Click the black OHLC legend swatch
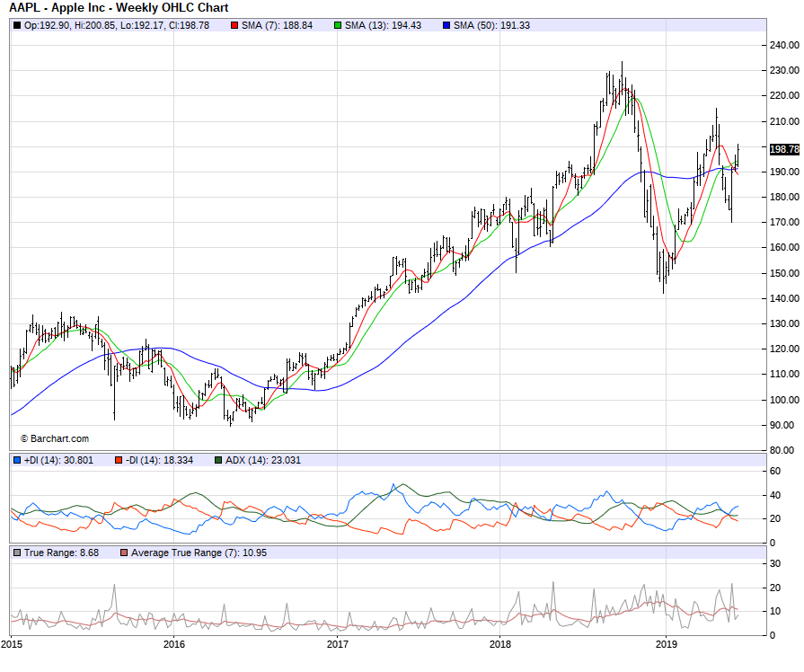 click(17, 25)
